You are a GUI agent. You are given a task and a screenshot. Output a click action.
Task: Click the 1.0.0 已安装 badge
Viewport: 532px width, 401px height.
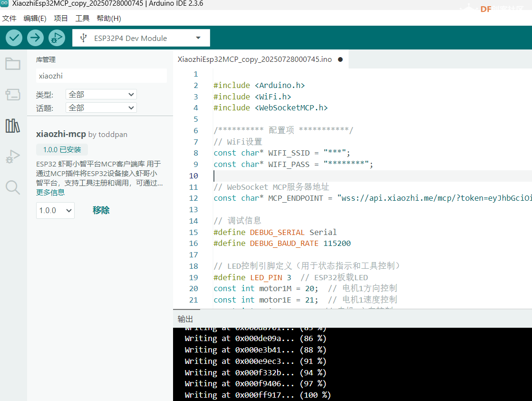(62, 150)
